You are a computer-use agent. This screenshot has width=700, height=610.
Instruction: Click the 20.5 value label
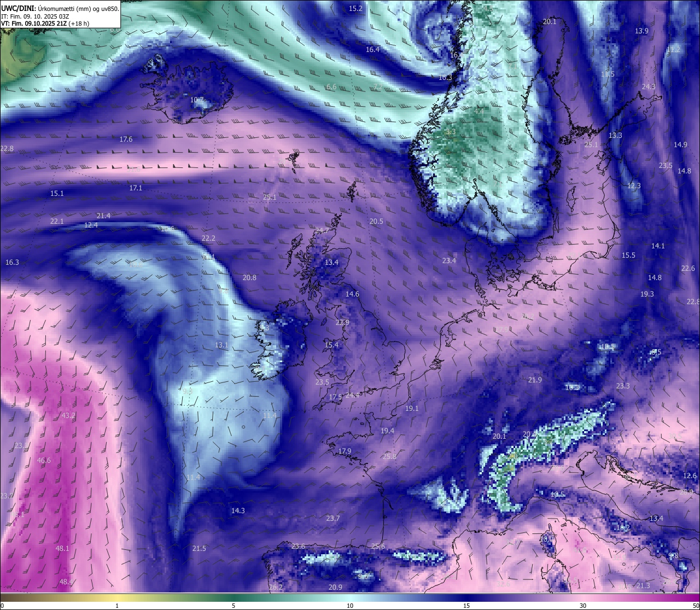point(376,221)
